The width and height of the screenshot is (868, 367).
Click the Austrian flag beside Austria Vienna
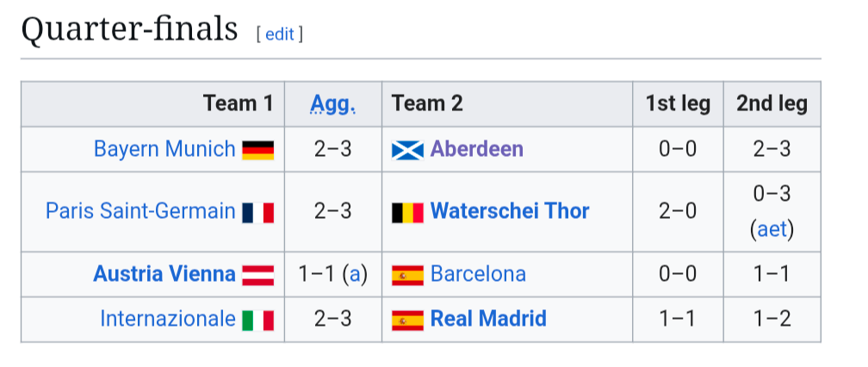click(x=257, y=275)
